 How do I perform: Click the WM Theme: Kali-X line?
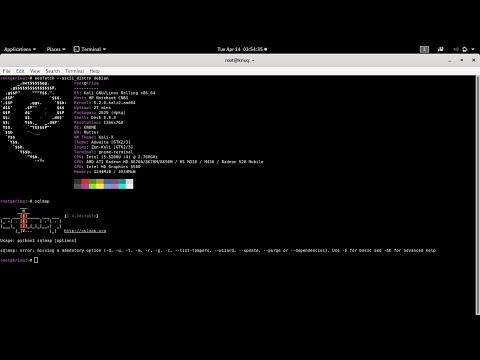click(94, 137)
